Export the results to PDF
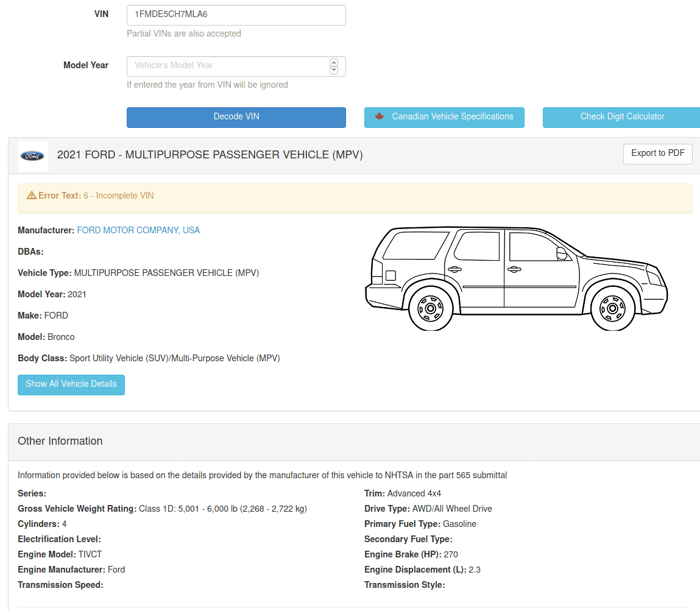 click(x=657, y=154)
